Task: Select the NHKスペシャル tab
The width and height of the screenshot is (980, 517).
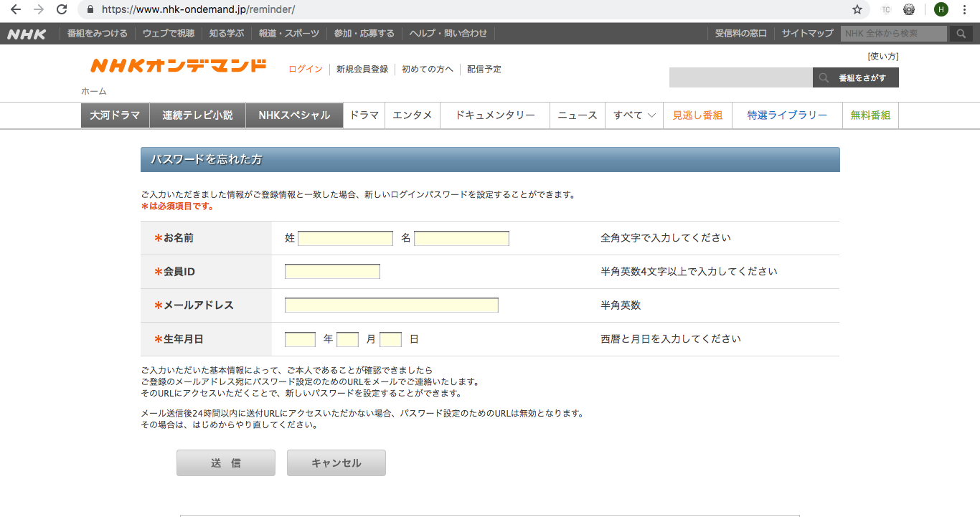Action: (x=294, y=115)
